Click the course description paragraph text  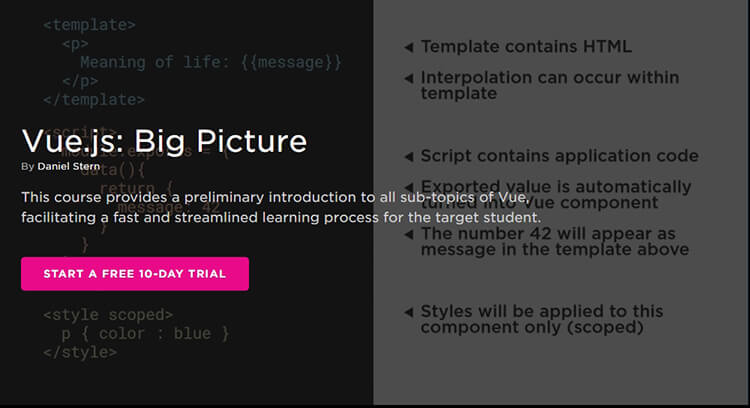tap(281, 207)
